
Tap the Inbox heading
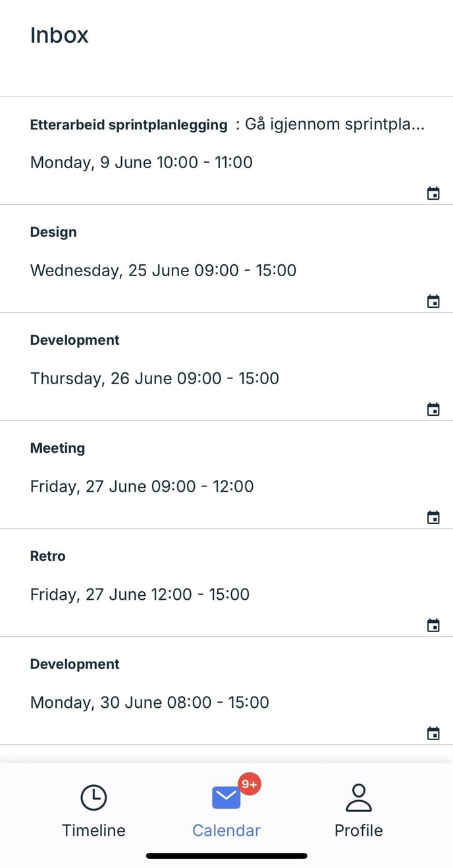click(x=59, y=35)
